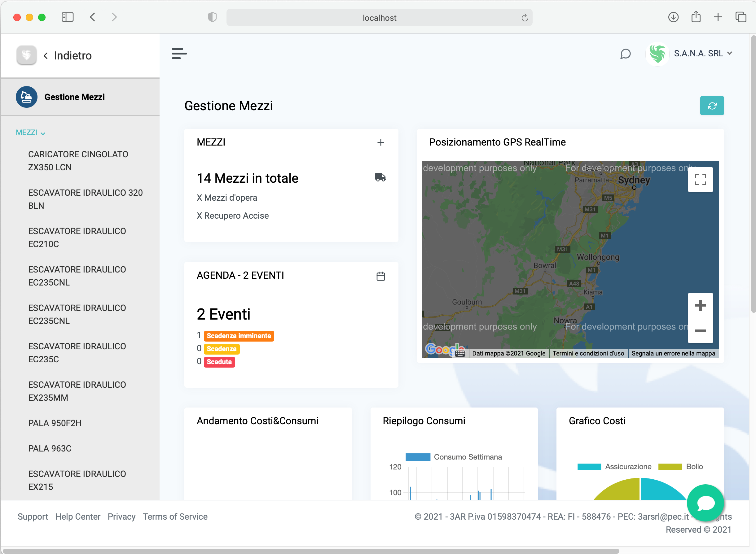Zoom out on the map

click(700, 331)
